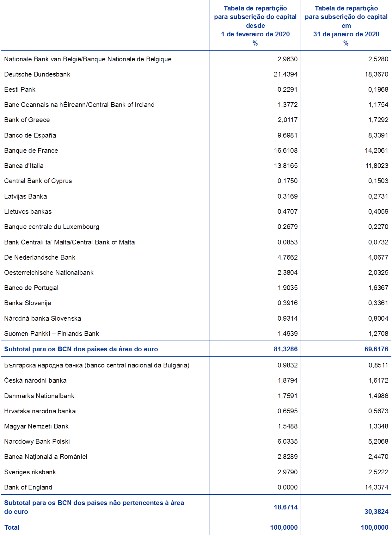The width and height of the screenshot is (392, 536).
Task: Click the column header for 1 de fevereiro de 2020
Action: [x=255, y=26]
